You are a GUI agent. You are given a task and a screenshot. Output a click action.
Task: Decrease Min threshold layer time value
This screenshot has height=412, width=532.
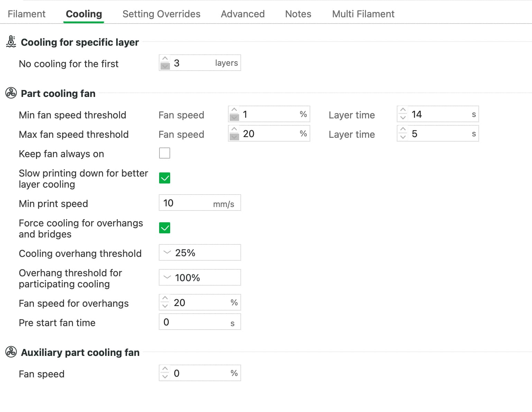[403, 118]
